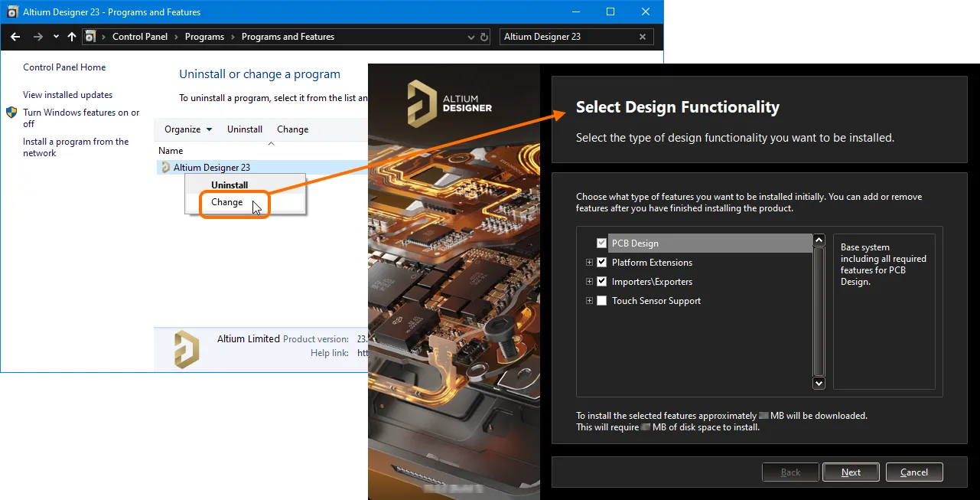This screenshot has height=500, width=980.
Task: Go back using the Control Panel back arrow
Action: (15, 37)
